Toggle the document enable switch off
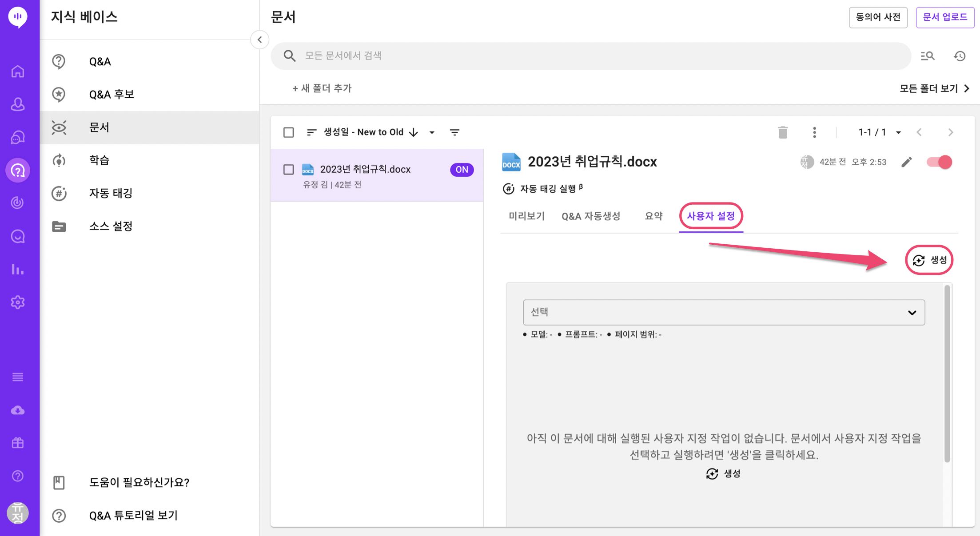980x536 pixels. pyautogui.click(x=939, y=162)
